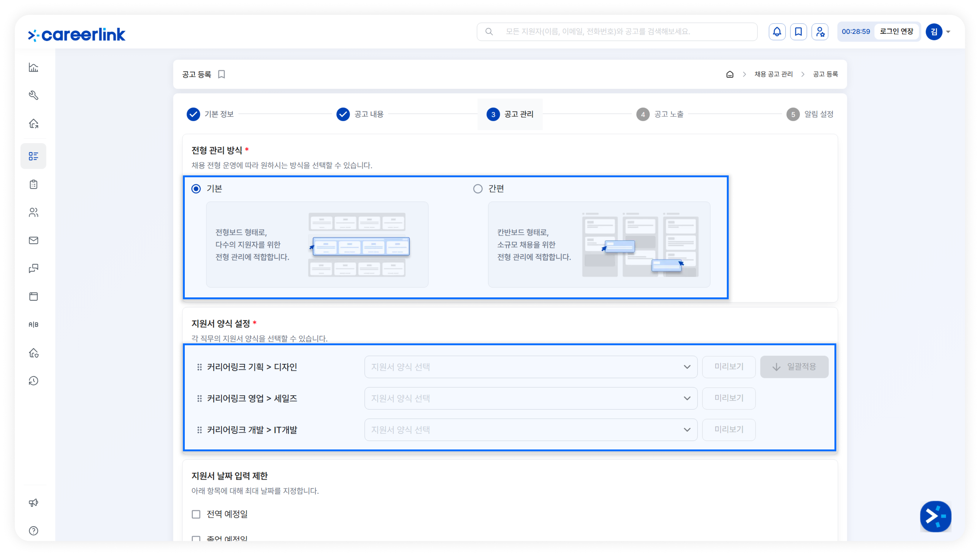
Task: Open the history clock icon in the sidebar
Action: (34, 380)
